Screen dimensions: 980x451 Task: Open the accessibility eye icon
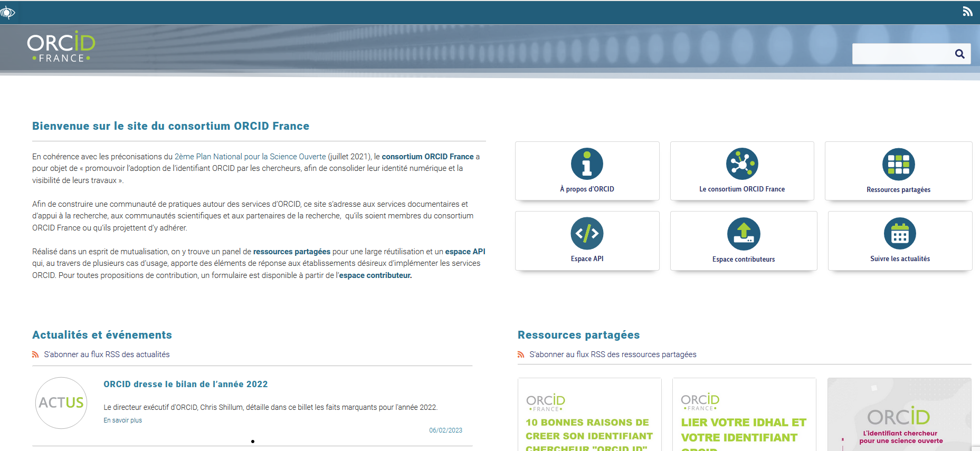[x=7, y=12]
